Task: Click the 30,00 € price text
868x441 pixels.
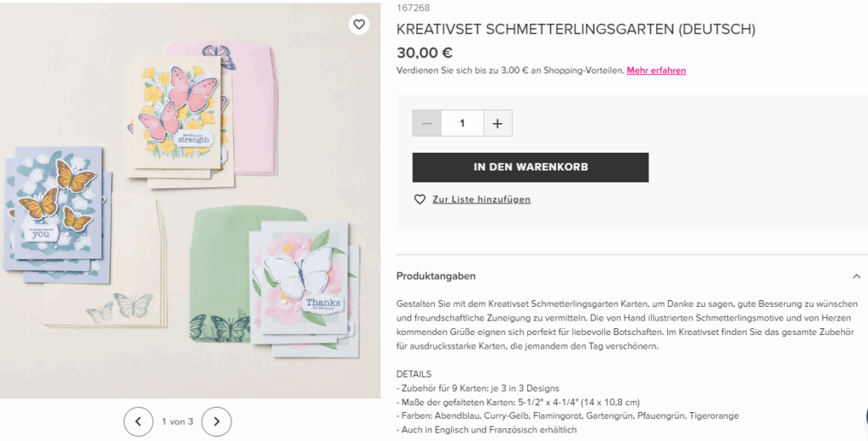Action: pyautogui.click(x=425, y=53)
